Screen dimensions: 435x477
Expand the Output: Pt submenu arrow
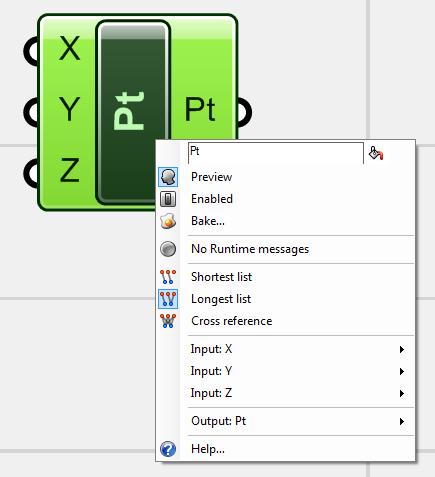tap(402, 421)
